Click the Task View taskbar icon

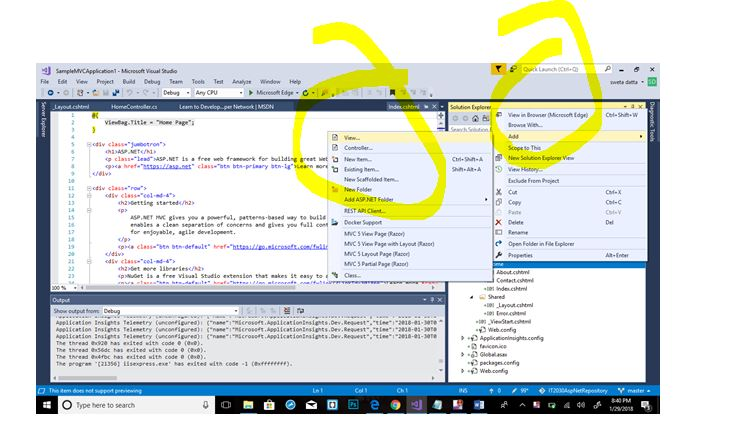(226, 405)
